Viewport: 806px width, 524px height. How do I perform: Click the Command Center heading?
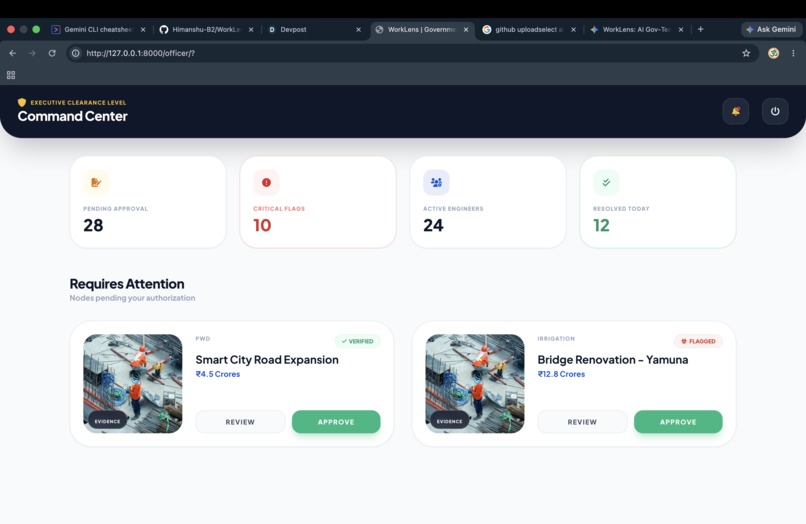(72, 116)
